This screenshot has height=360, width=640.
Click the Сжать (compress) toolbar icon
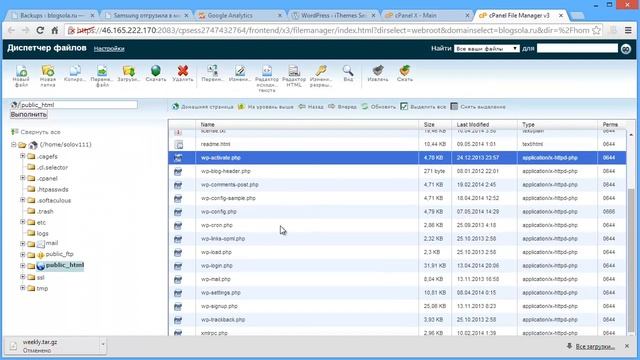(x=404, y=73)
